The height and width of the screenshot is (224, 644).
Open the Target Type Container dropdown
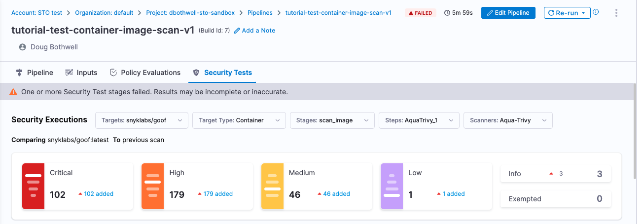click(x=239, y=120)
